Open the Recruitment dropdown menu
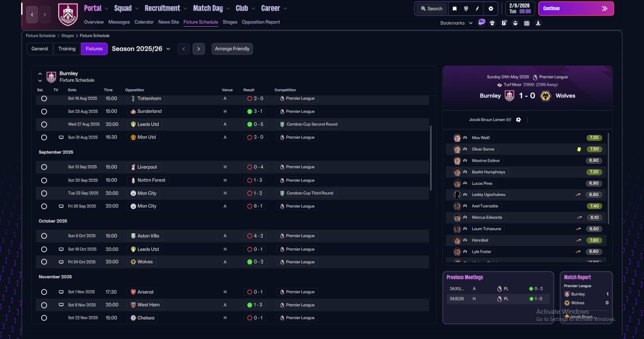The height and width of the screenshot is (339, 644). [x=166, y=8]
